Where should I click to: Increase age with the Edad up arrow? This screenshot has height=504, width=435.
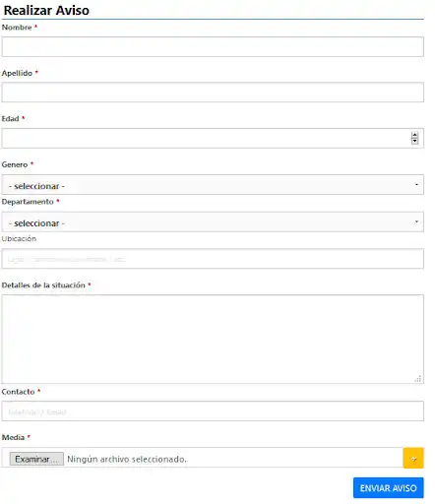click(x=414, y=135)
